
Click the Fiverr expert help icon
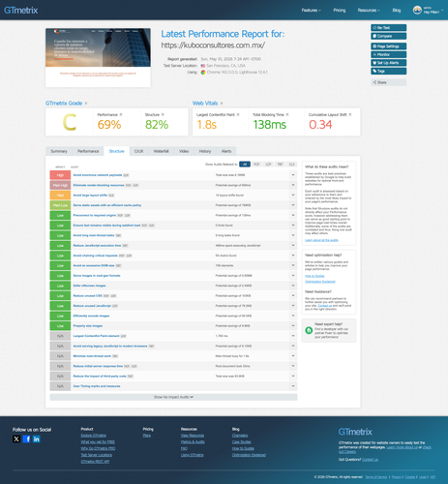coord(309,330)
